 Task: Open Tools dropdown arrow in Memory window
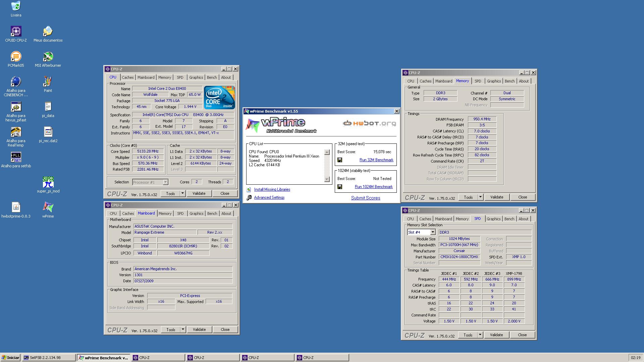tap(480, 197)
